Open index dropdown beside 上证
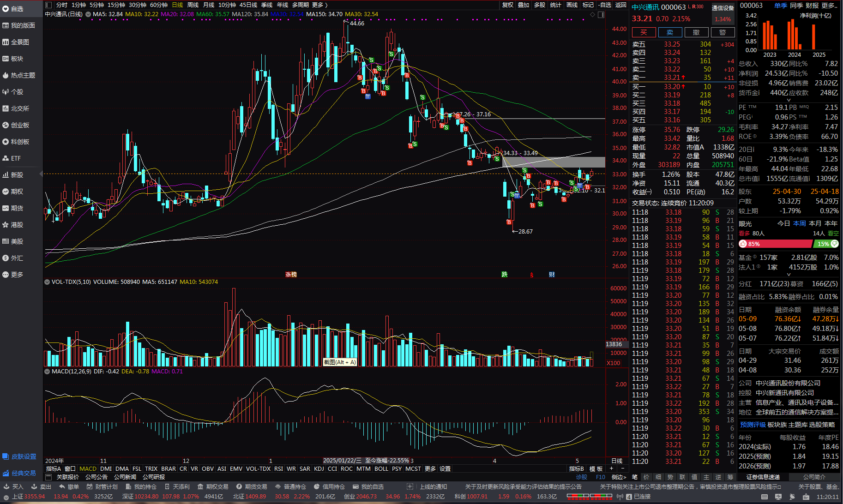 [x=6, y=497]
